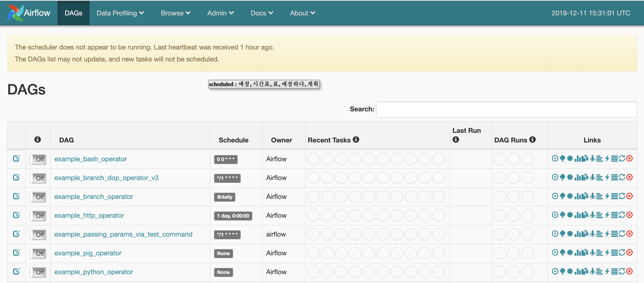This screenshot has width=644, height=283.
Task: Open Task Duration bar chart for example_bash_operator
Action: 577,158
